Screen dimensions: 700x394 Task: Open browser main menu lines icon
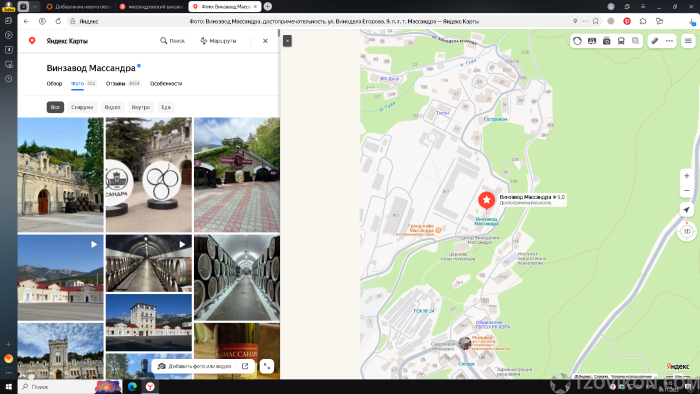click(x=643, y=6)
